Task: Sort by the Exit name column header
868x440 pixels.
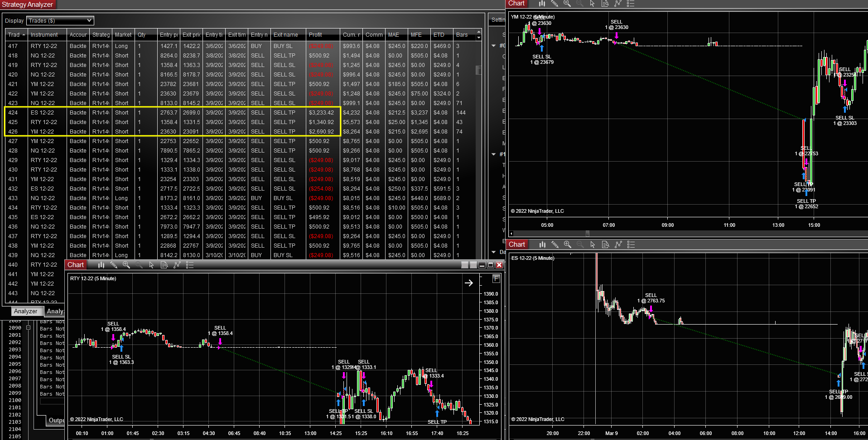Action: [289, 35]
